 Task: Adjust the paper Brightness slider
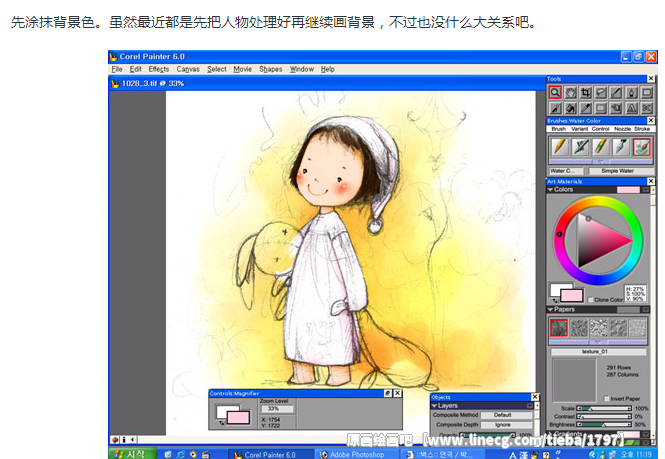coord(604,424)
